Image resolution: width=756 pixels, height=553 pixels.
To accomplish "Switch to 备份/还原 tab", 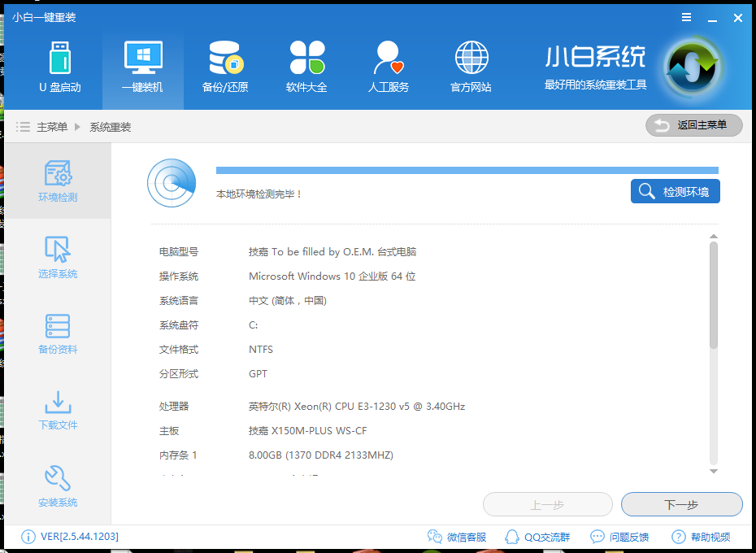I will [225, 67].
